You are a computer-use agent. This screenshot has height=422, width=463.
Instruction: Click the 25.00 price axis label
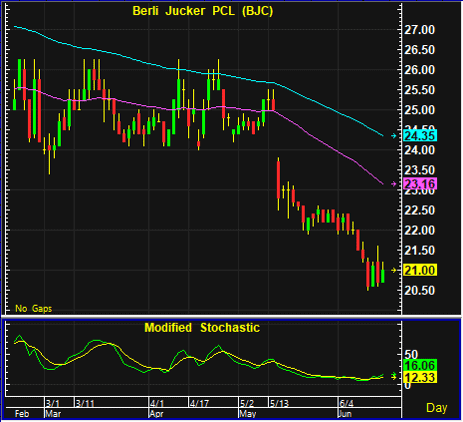(419, 110)
